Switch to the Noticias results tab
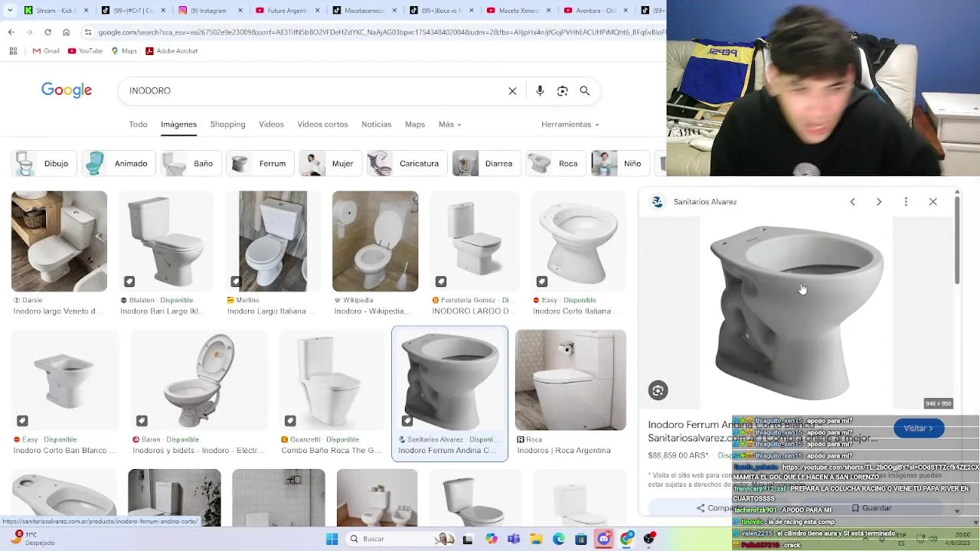The height and width of the screenshot is (551, 980). pyautogui.click(x=376, y=125)
